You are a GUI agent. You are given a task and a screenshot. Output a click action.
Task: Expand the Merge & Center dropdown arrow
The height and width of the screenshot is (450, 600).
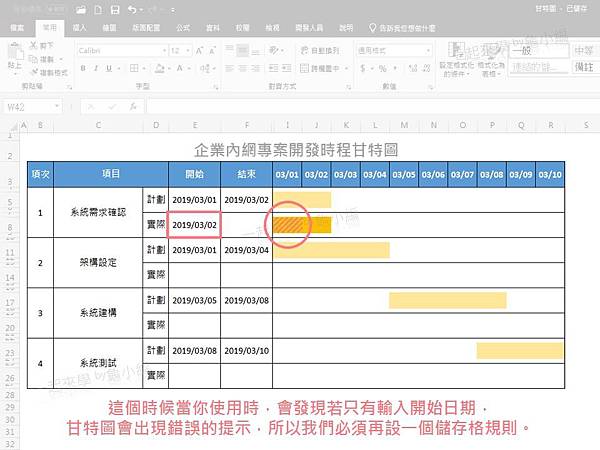coord(347,69)
